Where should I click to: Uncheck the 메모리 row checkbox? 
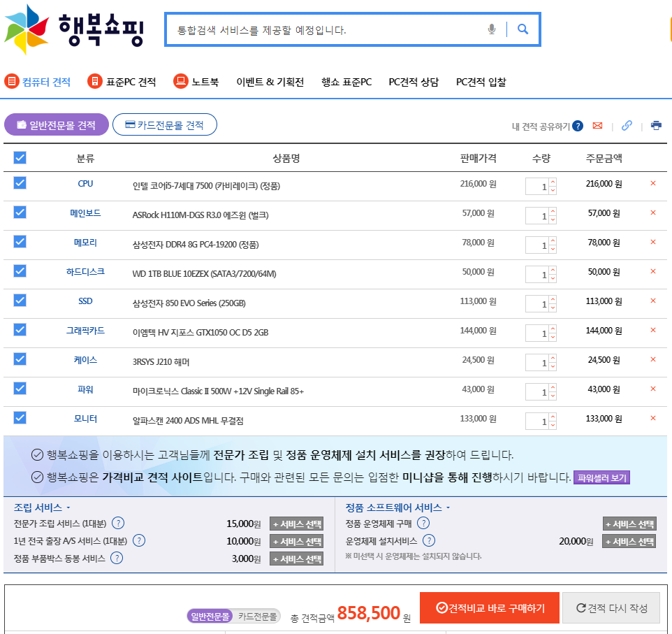(20, 242)
